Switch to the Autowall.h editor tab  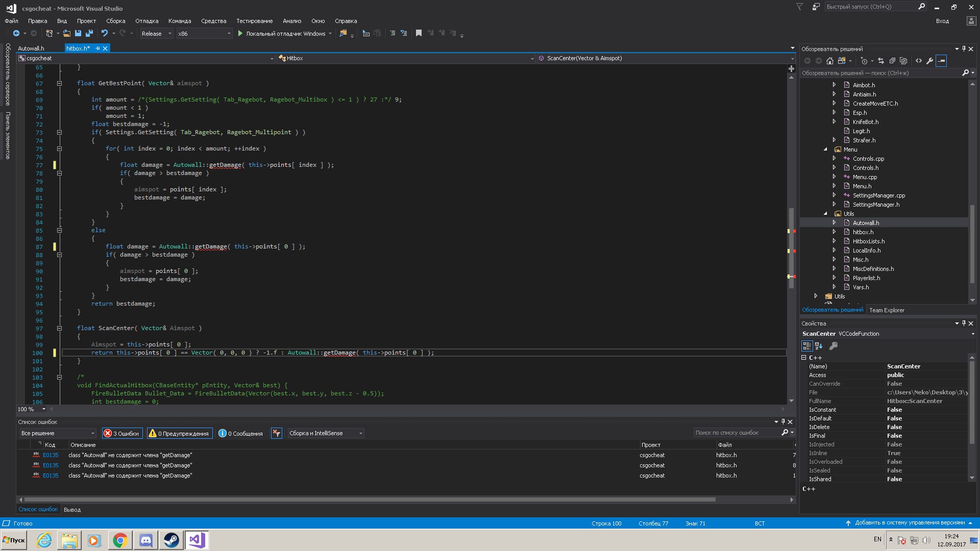pyautogui.click(x=31, y=48)
